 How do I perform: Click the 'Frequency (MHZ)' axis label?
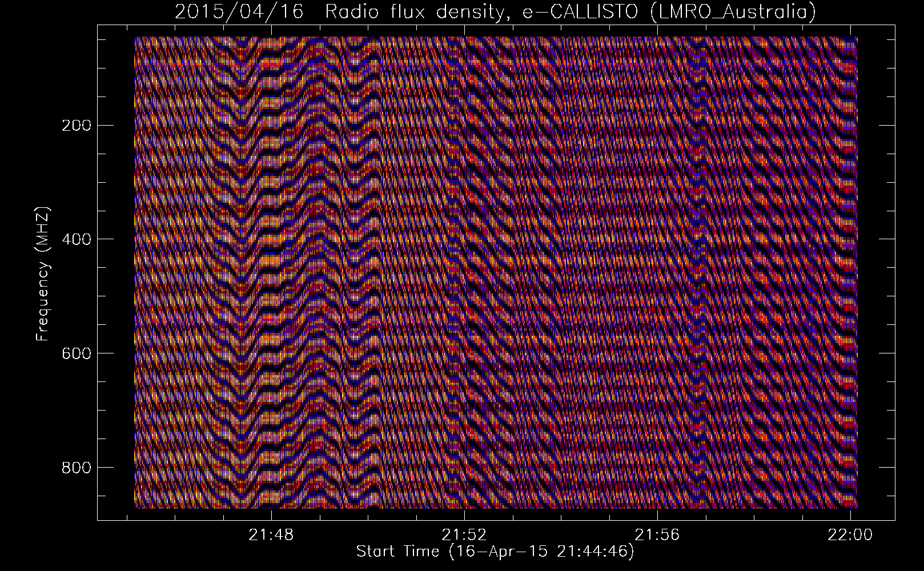click(43, 274)
